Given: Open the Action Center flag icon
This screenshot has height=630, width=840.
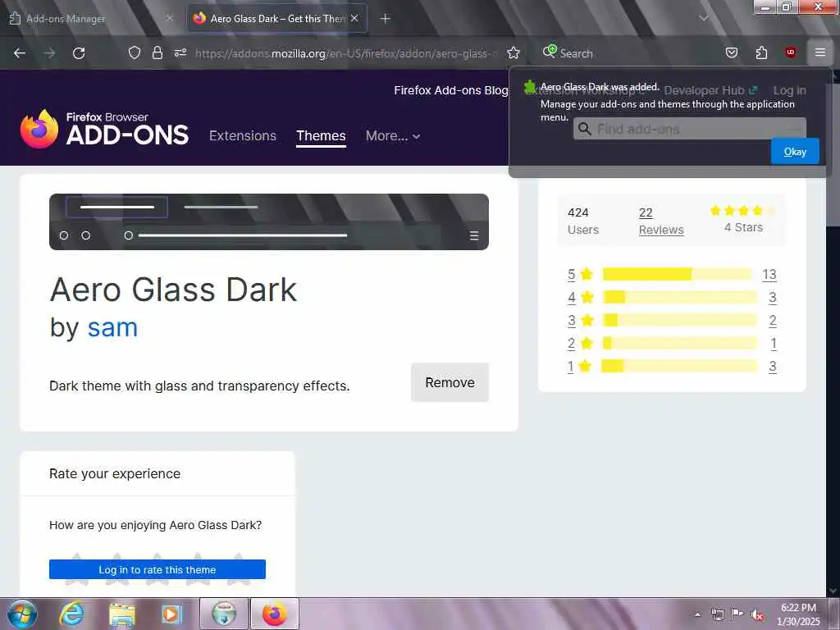Looking at the screenshot, I should click(737, 614).
